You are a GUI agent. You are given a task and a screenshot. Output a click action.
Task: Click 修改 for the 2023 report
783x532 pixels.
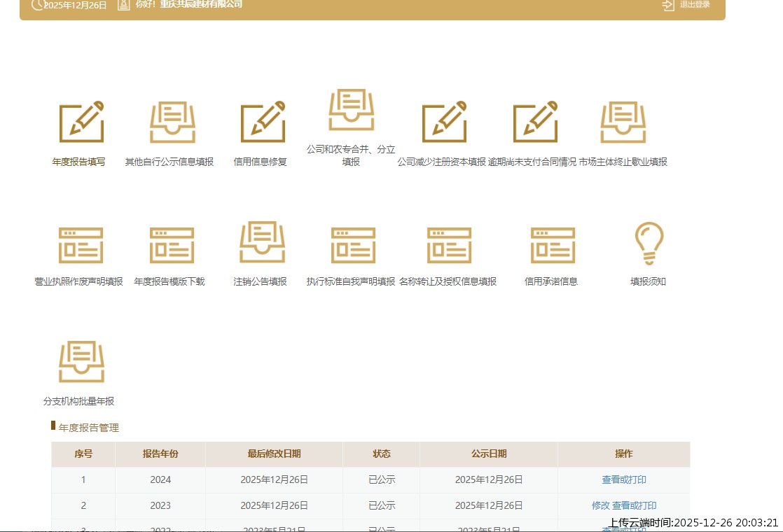click(x=600, y=505)
